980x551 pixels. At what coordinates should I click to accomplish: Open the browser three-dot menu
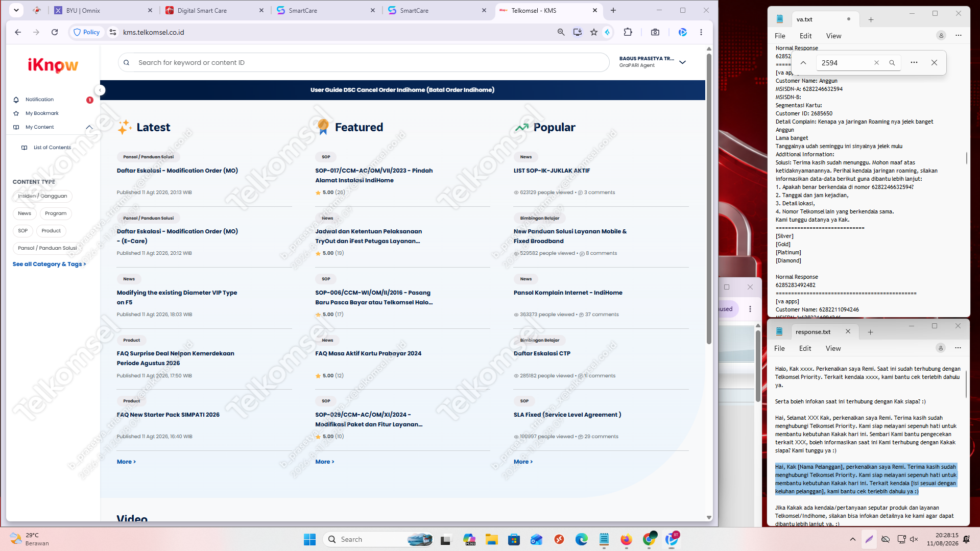tap(701, 32)
